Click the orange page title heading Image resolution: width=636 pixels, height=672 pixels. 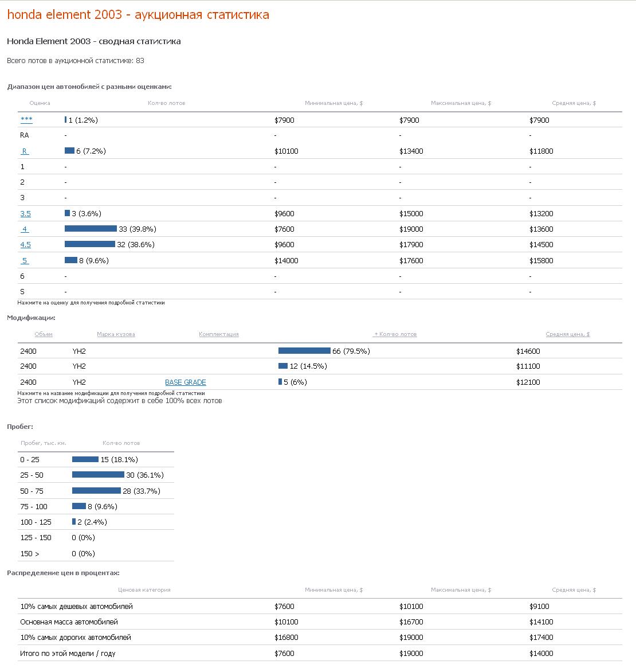138,15
